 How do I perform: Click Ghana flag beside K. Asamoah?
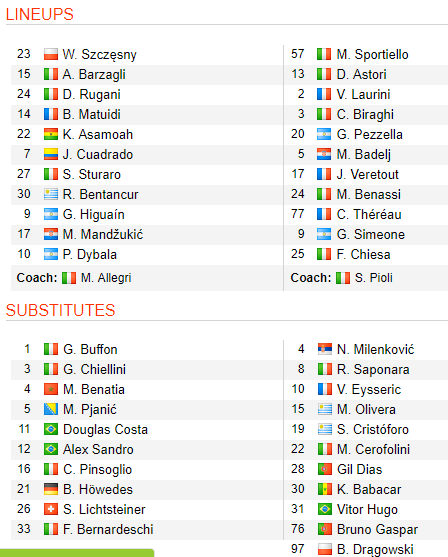tap(51, 134)
